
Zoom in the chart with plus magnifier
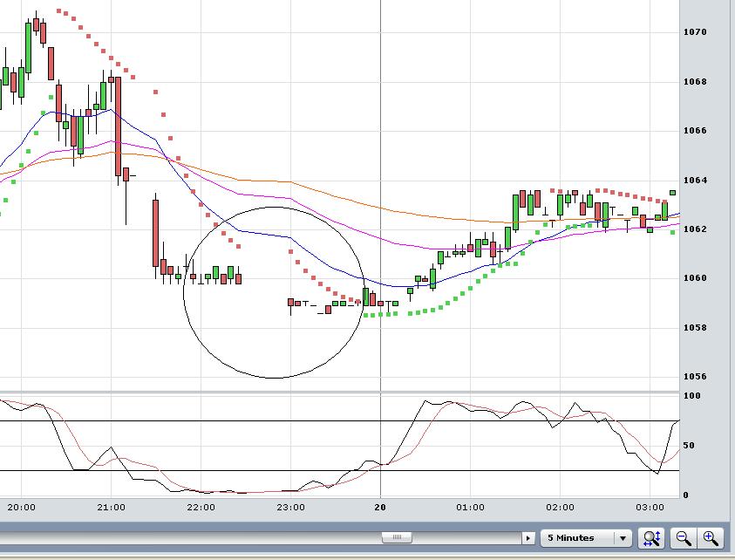pyautogui.click(x=711, y=538)
